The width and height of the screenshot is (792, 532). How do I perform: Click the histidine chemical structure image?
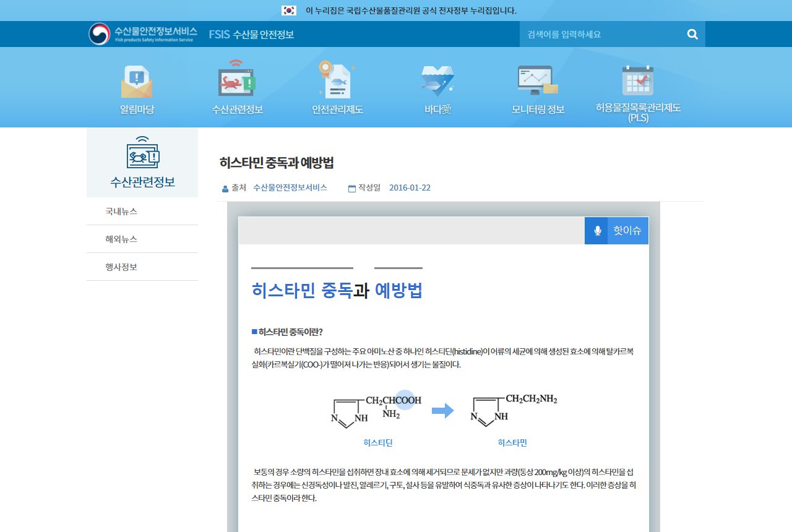tap(377, 411)
